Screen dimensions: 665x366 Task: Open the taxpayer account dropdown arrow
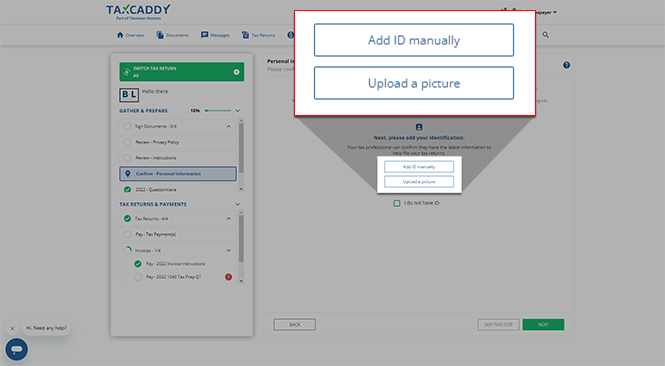[x=555, y=12]
